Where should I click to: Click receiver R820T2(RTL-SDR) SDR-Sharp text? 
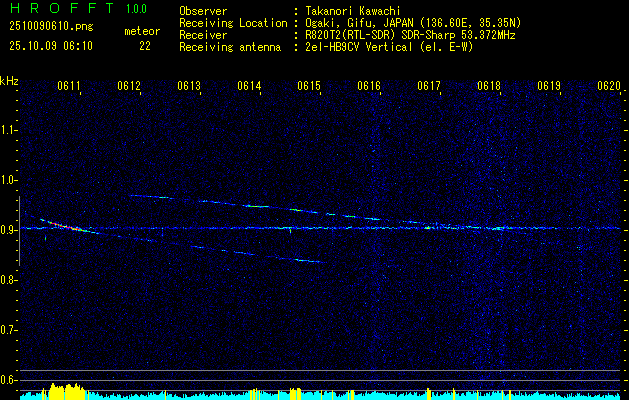point(410,35)
